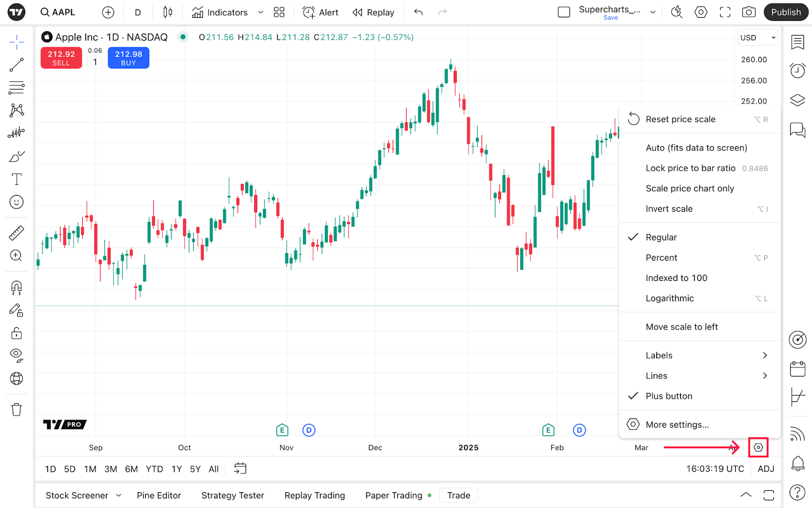
Task: Activate the magnet mode icon
Action: click(x=16, y=288)
